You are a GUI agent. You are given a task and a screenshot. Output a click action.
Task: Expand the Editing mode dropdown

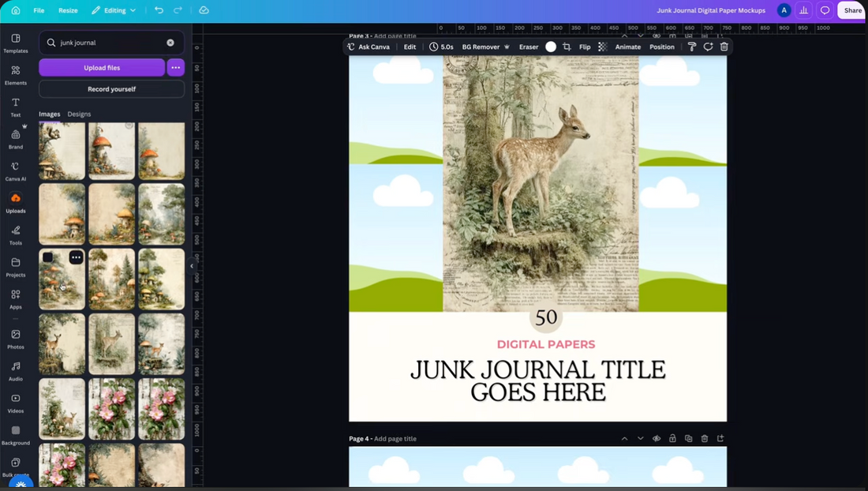coord(114,10)
